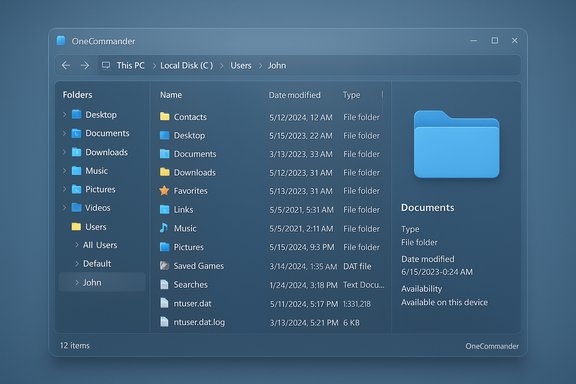Click the OneCommander label in status bar

pyautogui.click(x=492, y=346)
